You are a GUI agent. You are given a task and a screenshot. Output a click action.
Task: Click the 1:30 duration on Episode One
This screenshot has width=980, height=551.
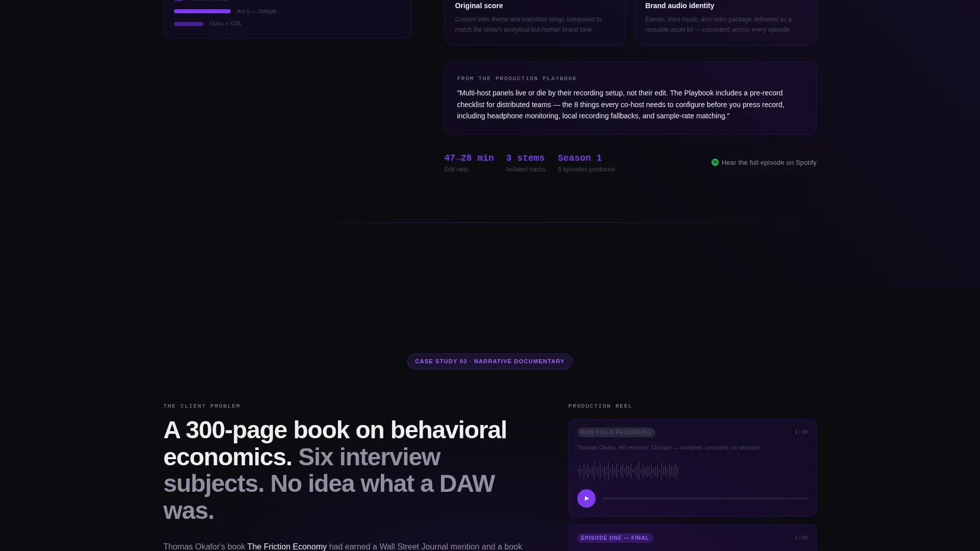pyautogui.click(x=801, y=538)
